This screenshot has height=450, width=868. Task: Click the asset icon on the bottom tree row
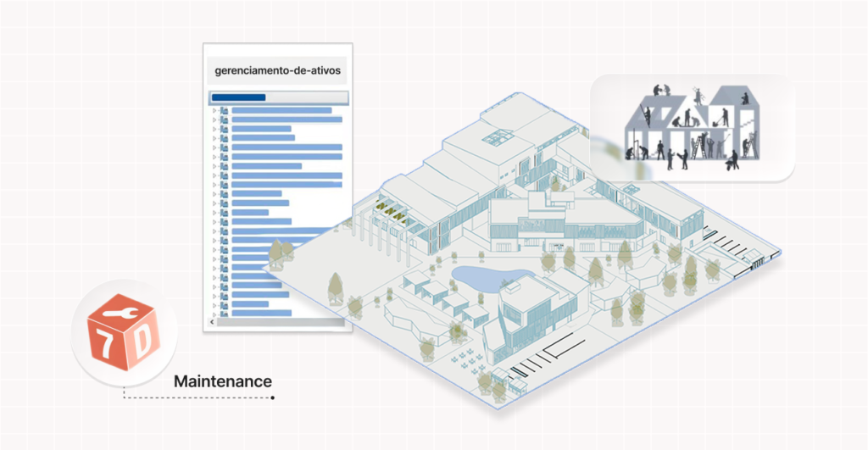click(x=225, y=313)
